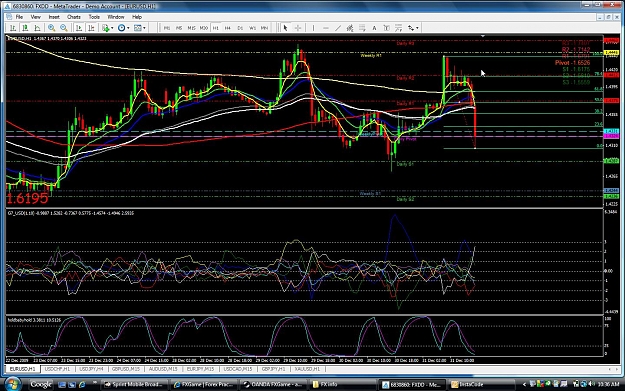Viewport: 625px width, 391px height.
Task: Switch to XAUUSD,H1 chart tab
Action: click(307, 369)
